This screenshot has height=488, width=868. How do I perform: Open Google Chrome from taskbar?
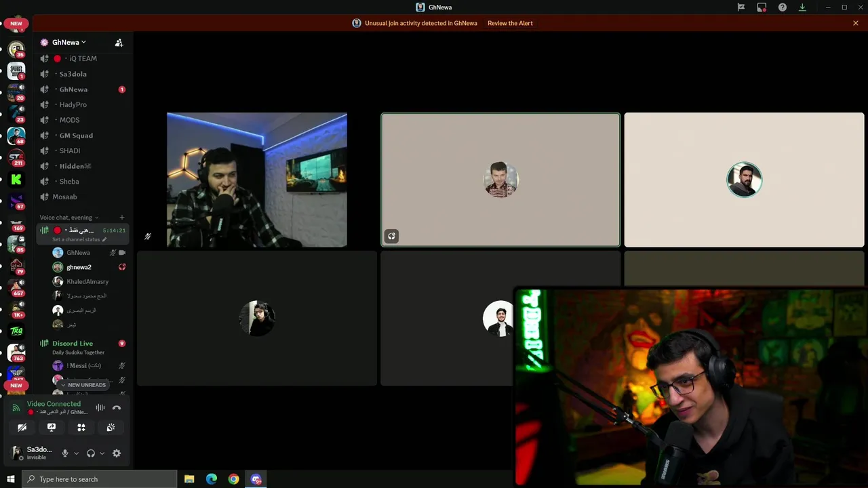click(234, 479)
